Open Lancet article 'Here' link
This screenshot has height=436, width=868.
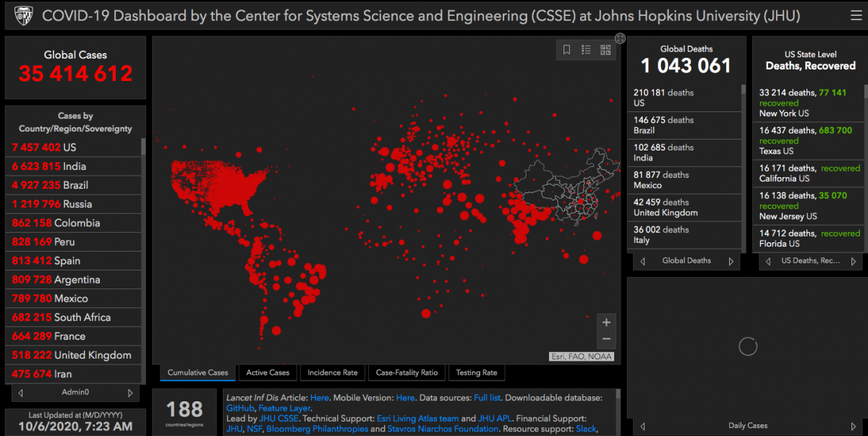[x=319, y=398]
